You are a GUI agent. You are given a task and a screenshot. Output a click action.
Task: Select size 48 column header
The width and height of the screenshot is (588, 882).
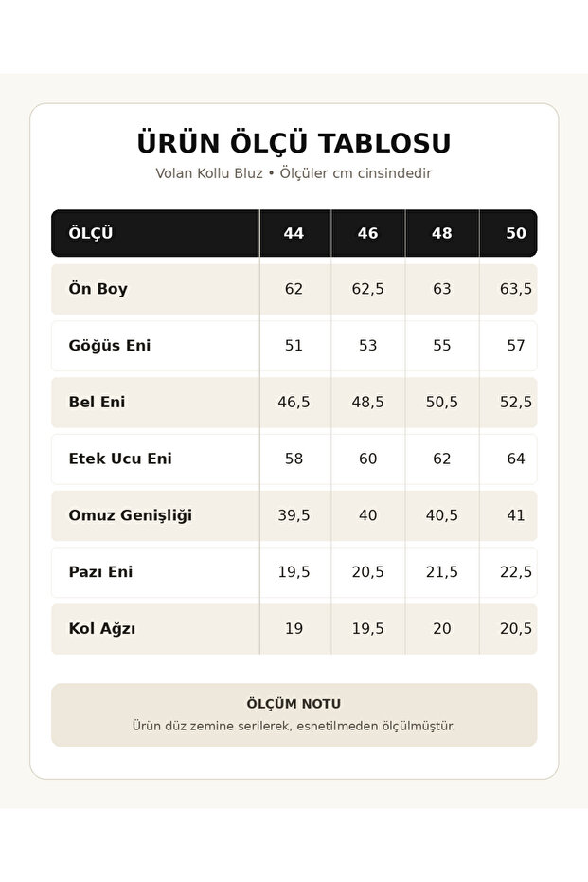442,233
